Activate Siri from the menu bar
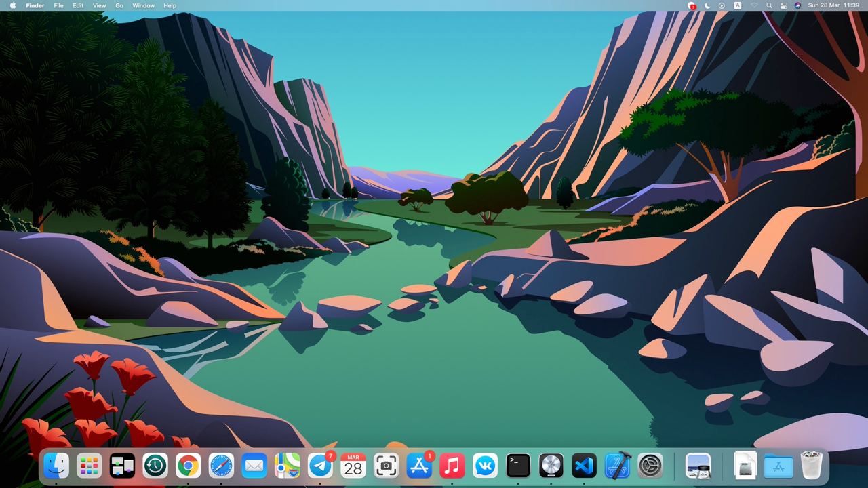This screenshot has width=868, height=488. click(x=797, y=5)
